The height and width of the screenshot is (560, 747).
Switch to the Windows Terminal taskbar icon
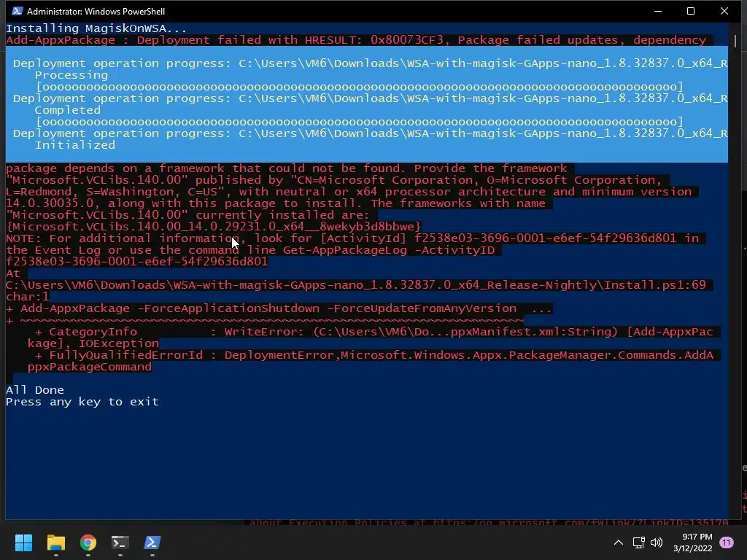(x=120, y=542)
